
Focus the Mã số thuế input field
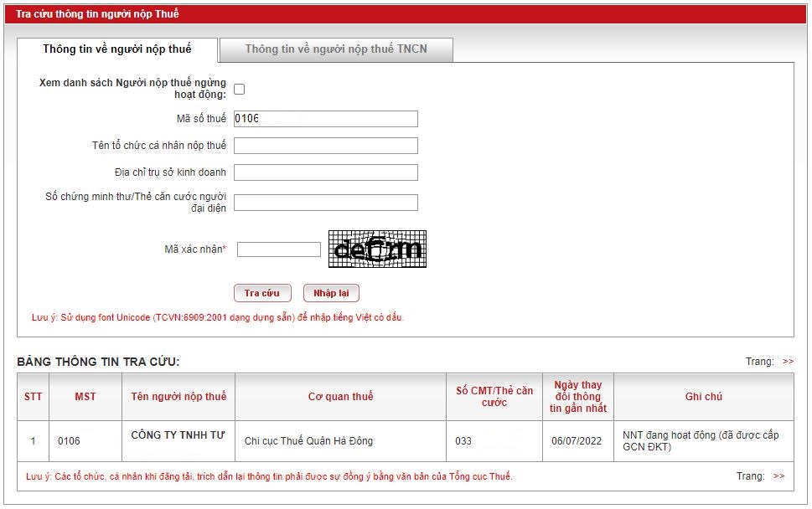pyautogui.click(x=325, y=119)
